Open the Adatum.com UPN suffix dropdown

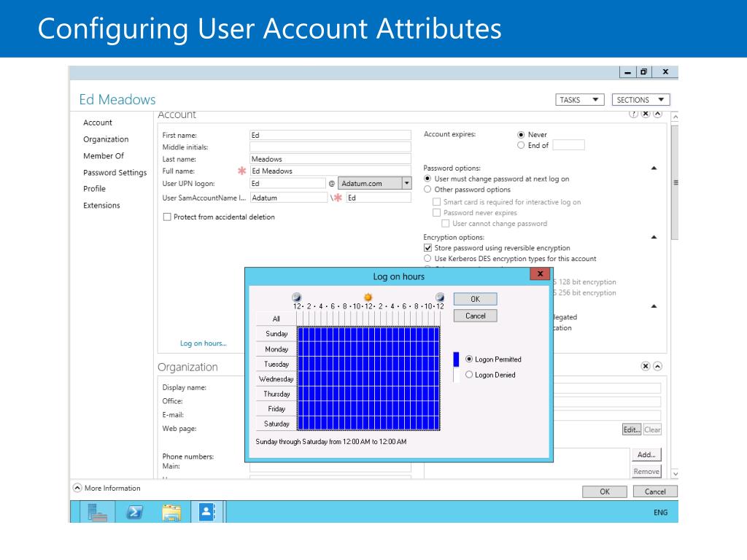point(406,183)
